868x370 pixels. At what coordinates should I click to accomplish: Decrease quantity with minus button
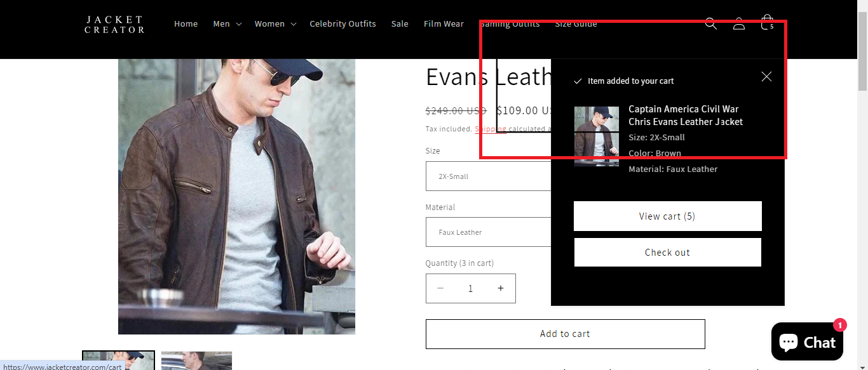tap(440, 288)
